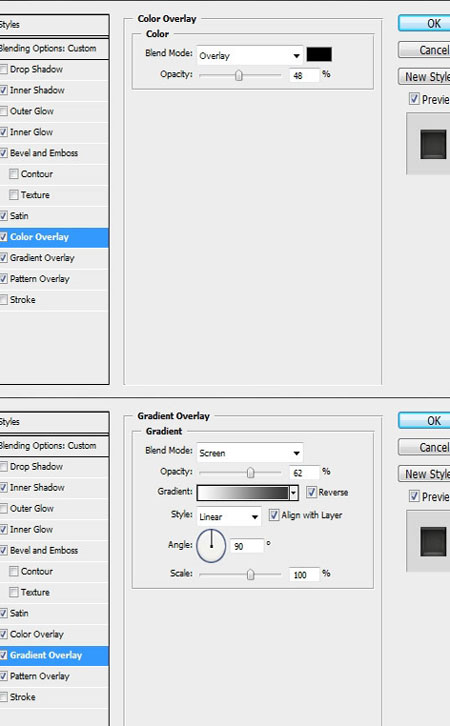Toggle Drop Shadow checkbox in lower dialog
450x726 pixels.
click(x=4, y=467)
